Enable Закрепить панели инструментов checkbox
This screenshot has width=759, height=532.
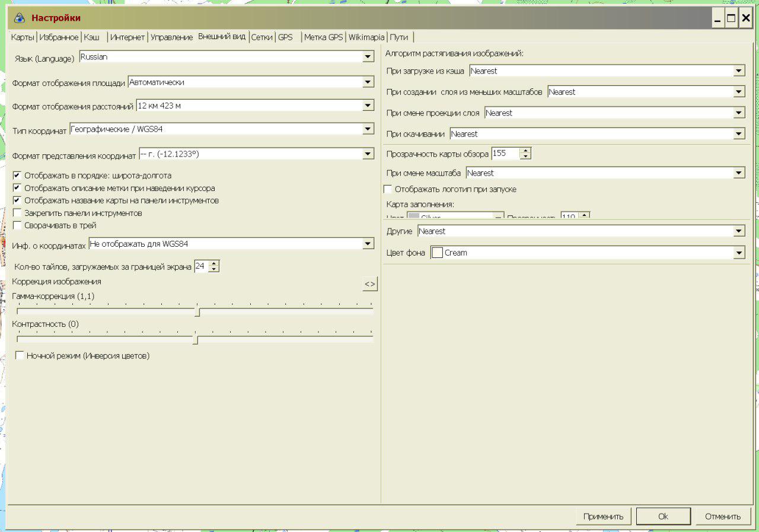click(17, 213)
